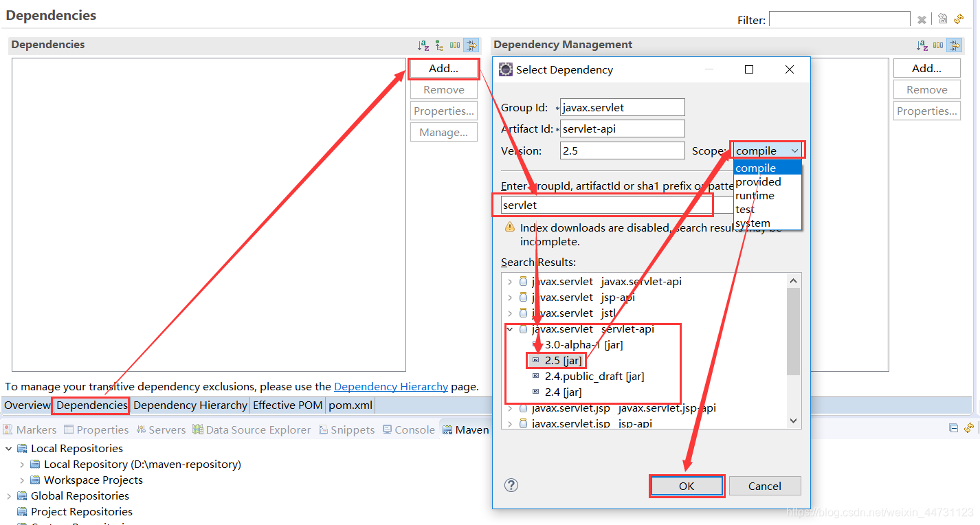Toggle alphabetical sort in Dependency Management panel
Image resolution: width=980 pixels, height=525 pixels.
coord(922,45)
